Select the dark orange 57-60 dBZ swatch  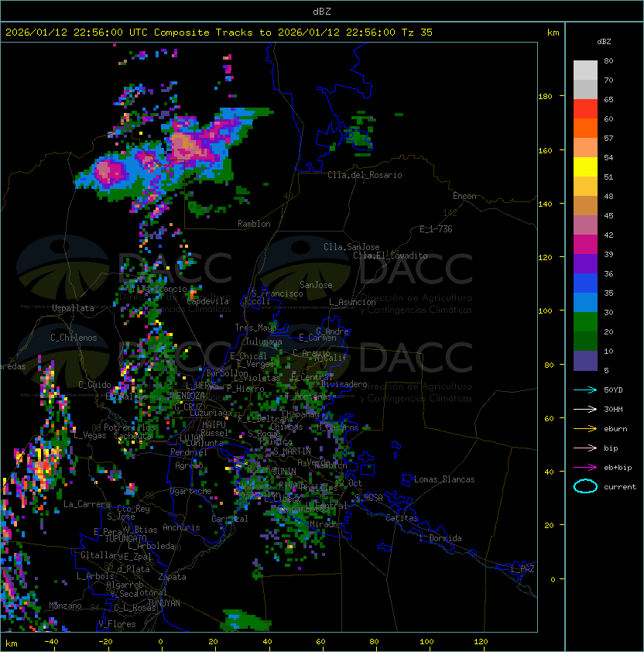[x=585, y=128]
